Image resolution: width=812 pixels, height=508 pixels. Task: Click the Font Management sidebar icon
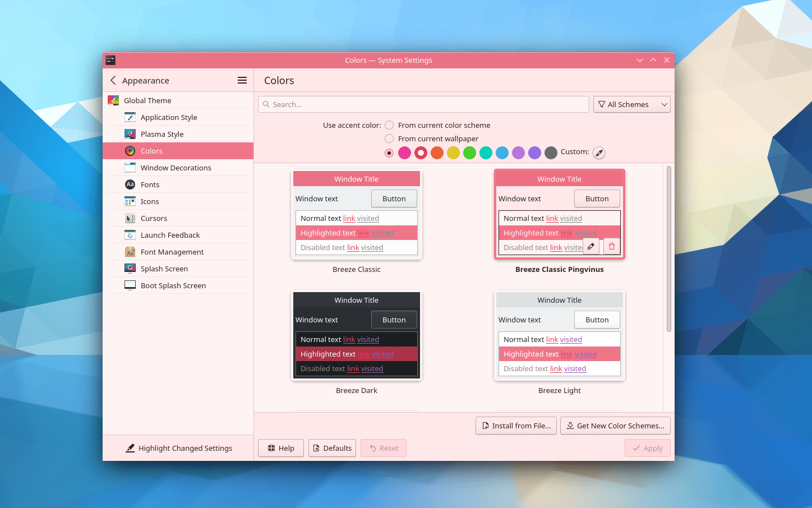[130, 252]
